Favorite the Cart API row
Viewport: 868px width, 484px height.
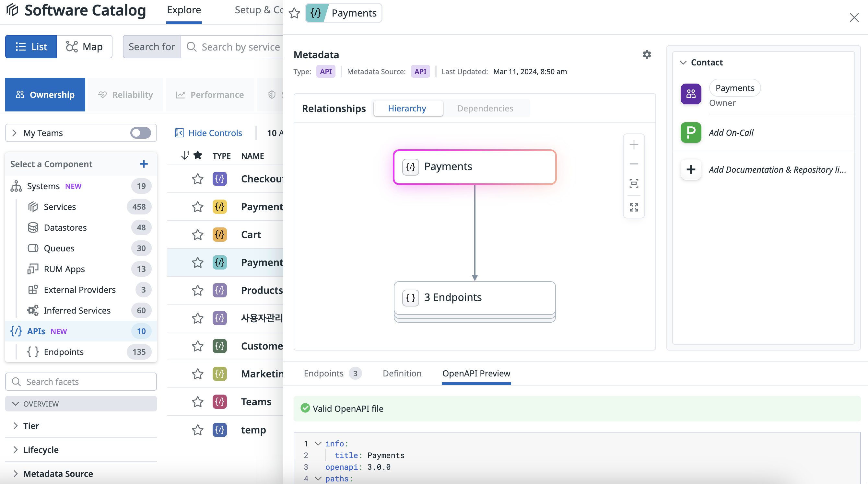click(x=198, y=235)
